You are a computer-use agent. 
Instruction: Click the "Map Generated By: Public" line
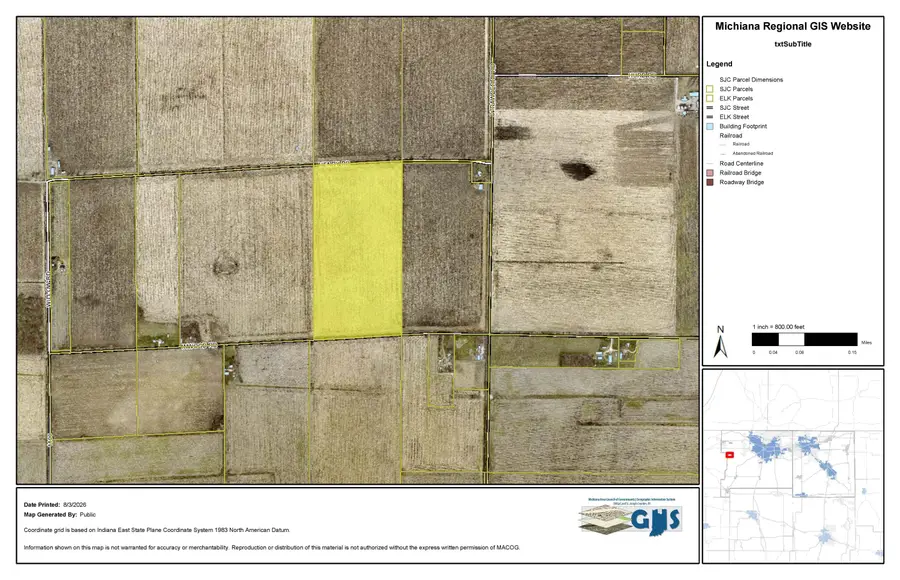coord(60,515)
